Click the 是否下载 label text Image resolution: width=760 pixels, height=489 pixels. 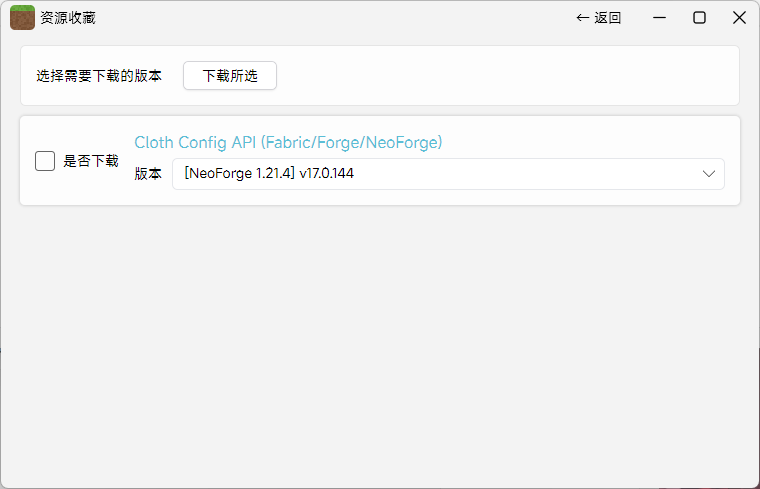(91, 161)
